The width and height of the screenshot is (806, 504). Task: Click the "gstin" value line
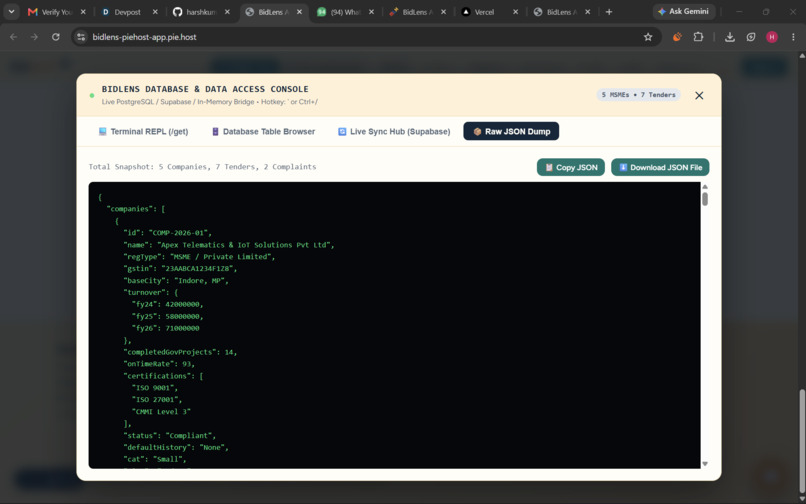180,268
